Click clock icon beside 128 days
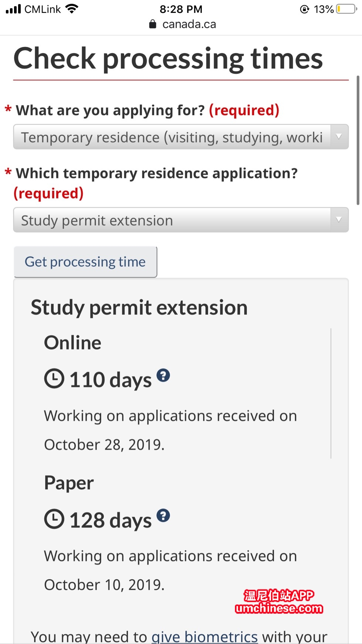 point(54,519)
